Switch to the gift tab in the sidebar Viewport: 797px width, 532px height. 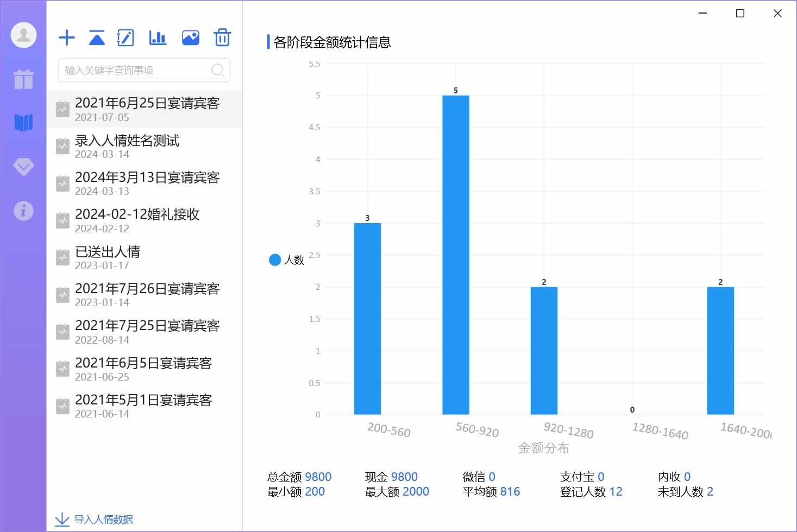[23, 79]
